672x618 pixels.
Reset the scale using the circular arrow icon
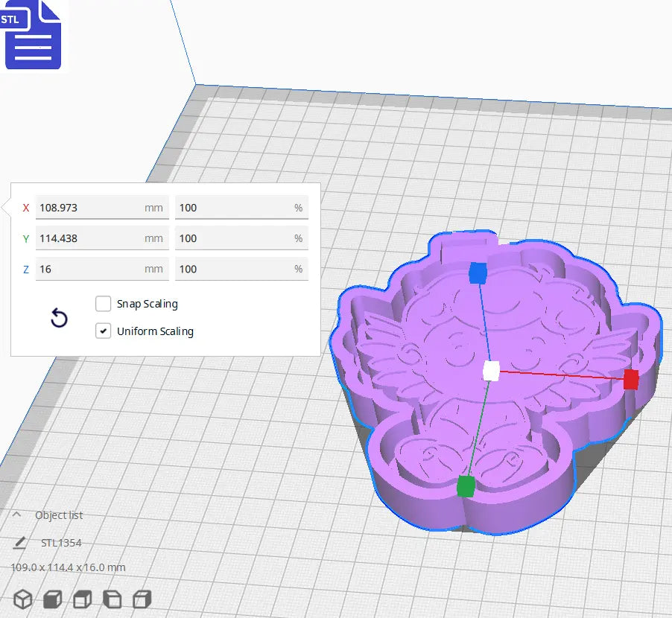59,319
